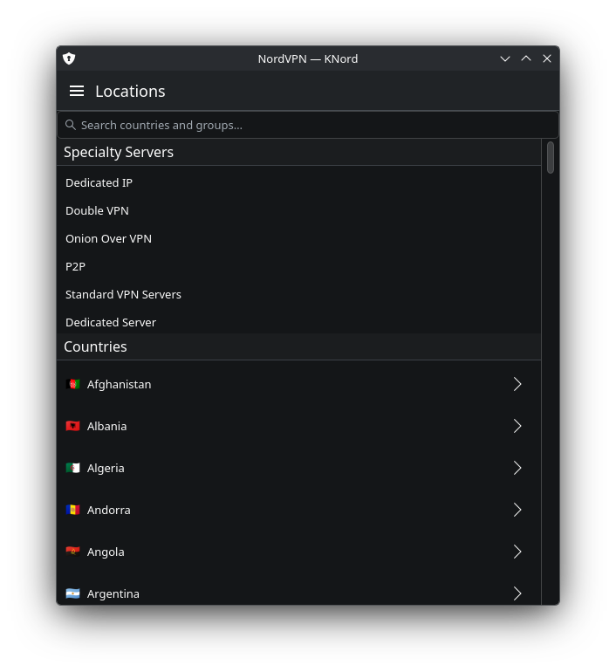Viewport: 616px width, 672px height.
Task: Select Algeria country name
Action: 106,469
